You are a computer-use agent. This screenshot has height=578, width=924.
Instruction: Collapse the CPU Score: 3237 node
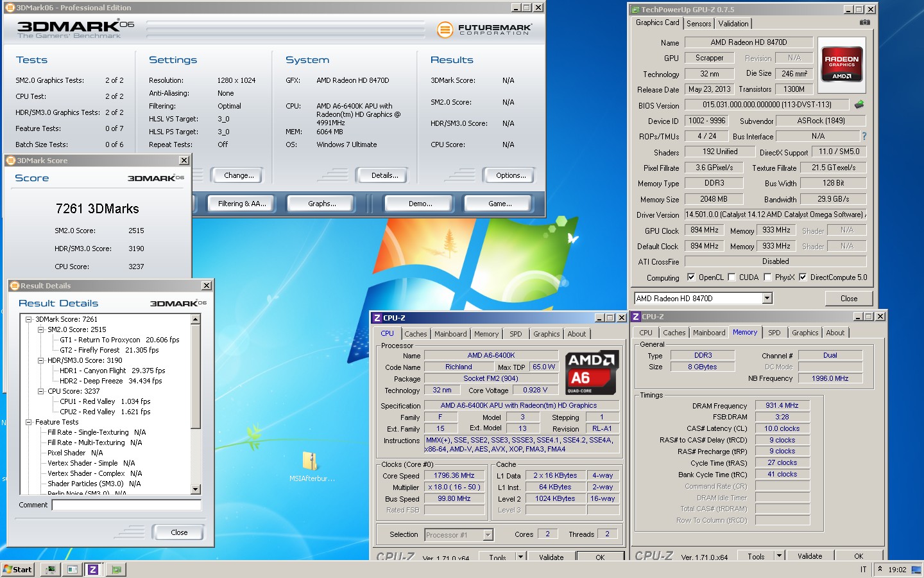coord(41,391)
